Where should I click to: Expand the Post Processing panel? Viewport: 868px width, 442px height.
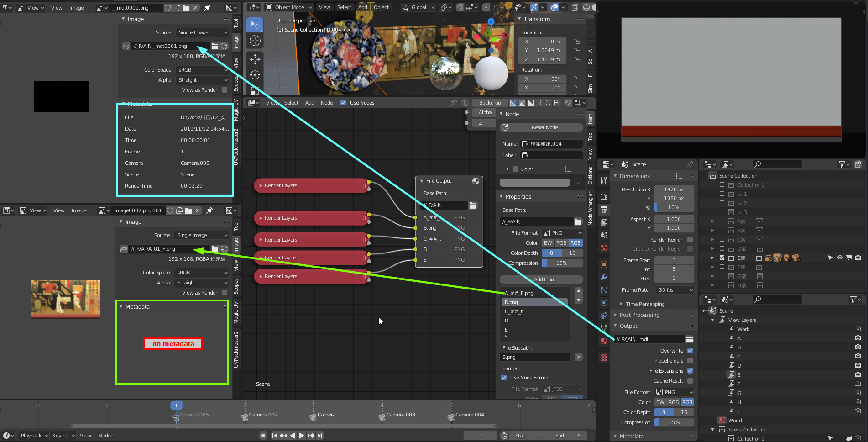pyautogui.click(x=639, y=315)
